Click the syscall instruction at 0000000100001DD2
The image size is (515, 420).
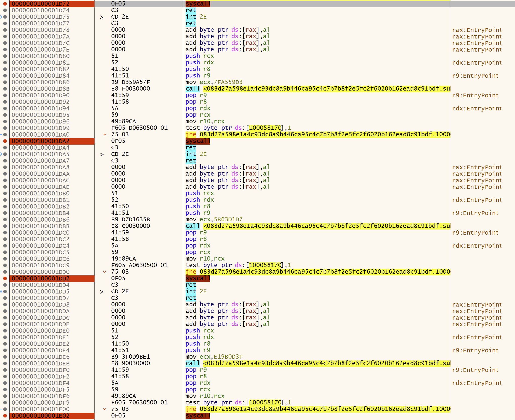(x=198, y=278)
